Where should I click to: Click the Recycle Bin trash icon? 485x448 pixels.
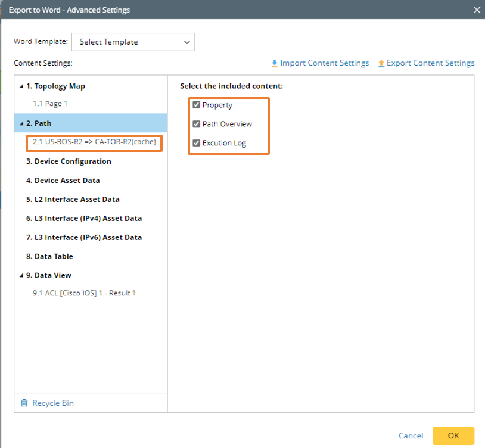(x=24, y=403)
